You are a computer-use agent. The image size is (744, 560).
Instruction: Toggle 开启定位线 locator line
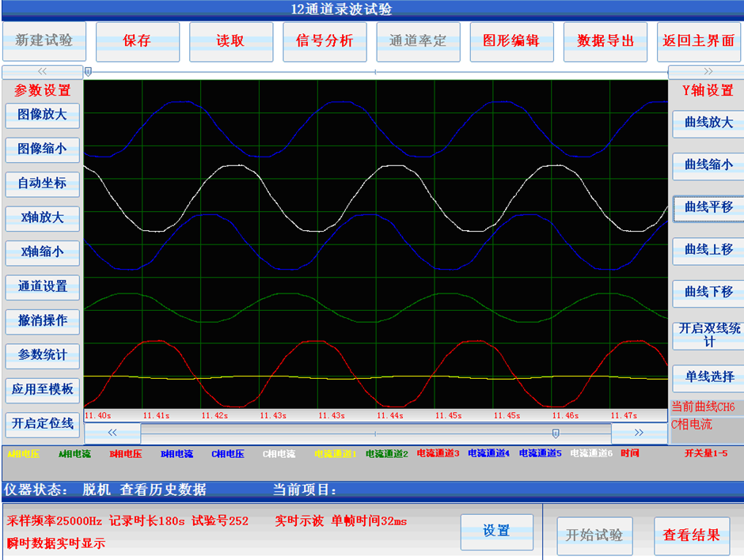tap(42, 423)
